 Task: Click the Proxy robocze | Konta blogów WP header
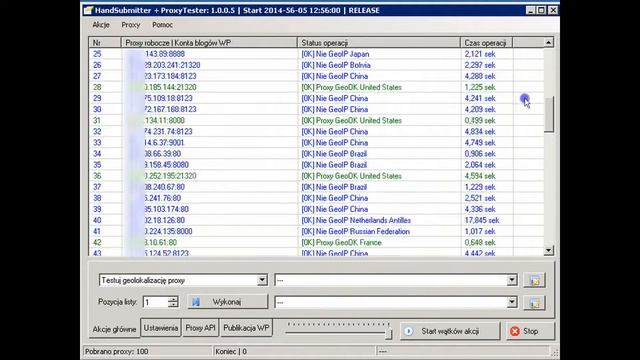pos(209,42)
